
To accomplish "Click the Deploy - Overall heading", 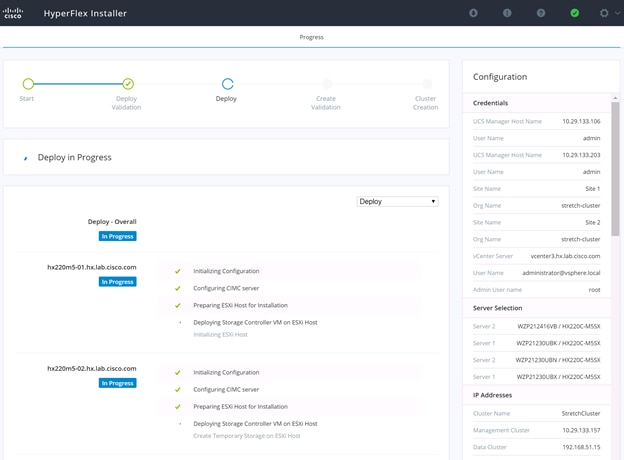I will pos(112,222).
